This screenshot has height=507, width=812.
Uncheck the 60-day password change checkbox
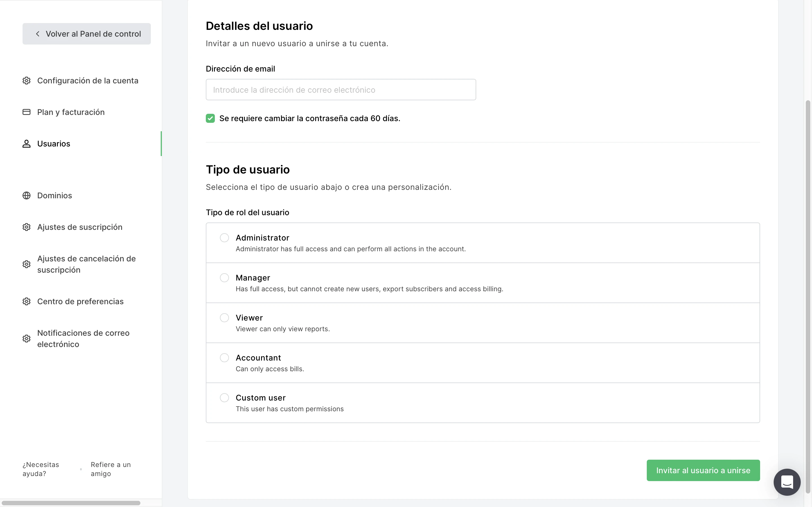[210, 118]
